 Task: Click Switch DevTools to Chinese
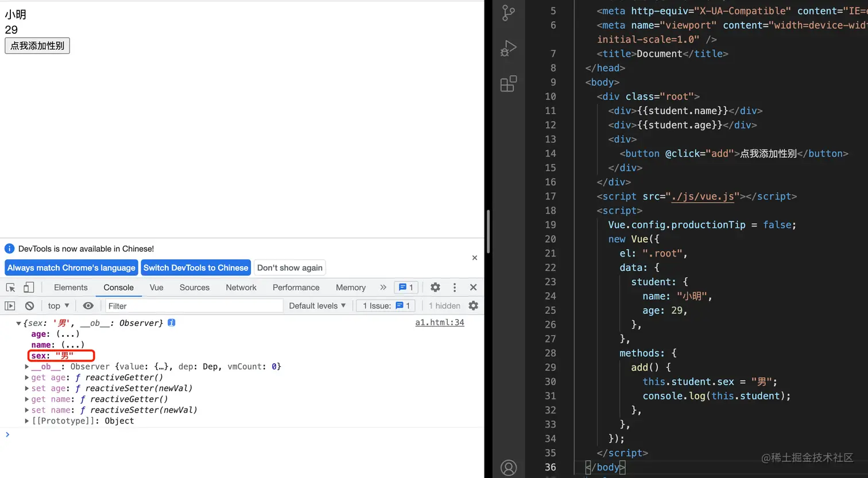click(196, 268)
